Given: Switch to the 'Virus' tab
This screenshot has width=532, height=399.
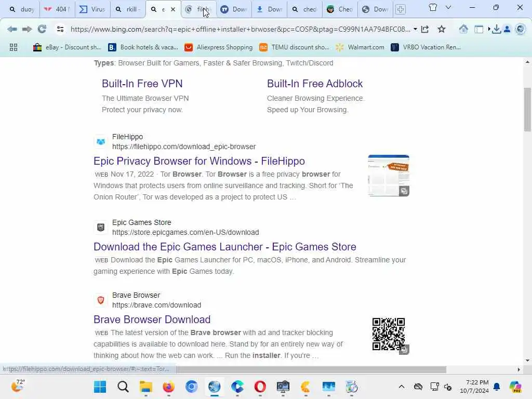Looking at the screenshot, I should coord(92,9).
